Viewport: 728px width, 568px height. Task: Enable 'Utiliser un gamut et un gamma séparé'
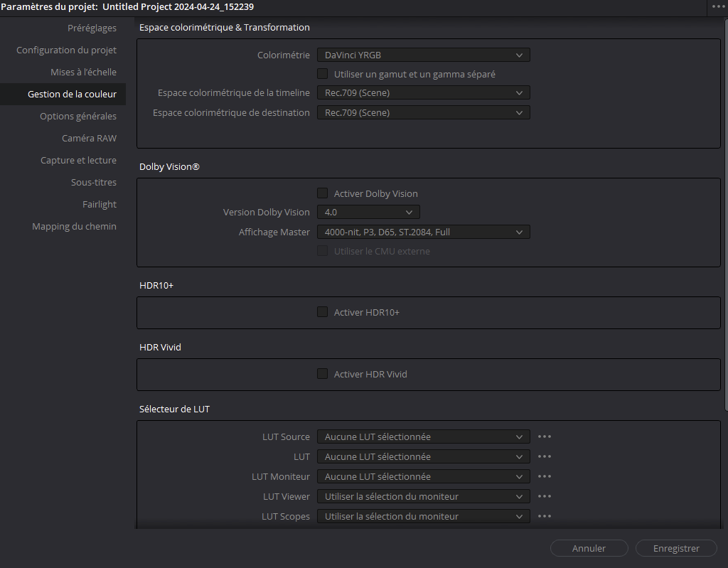(322, 74)
